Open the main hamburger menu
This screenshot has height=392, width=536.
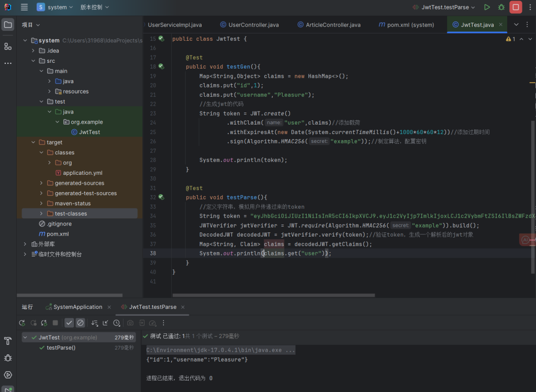[x=24, y=7]
